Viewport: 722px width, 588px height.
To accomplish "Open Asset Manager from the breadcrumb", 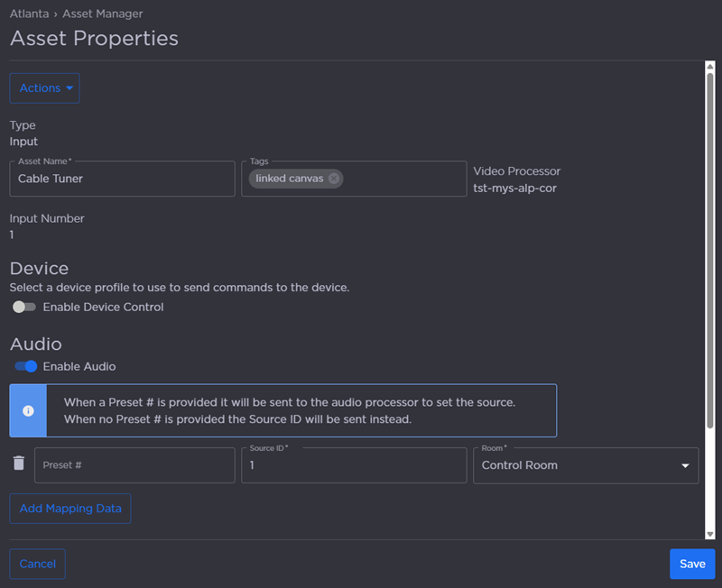I will [x=101, y=14].
